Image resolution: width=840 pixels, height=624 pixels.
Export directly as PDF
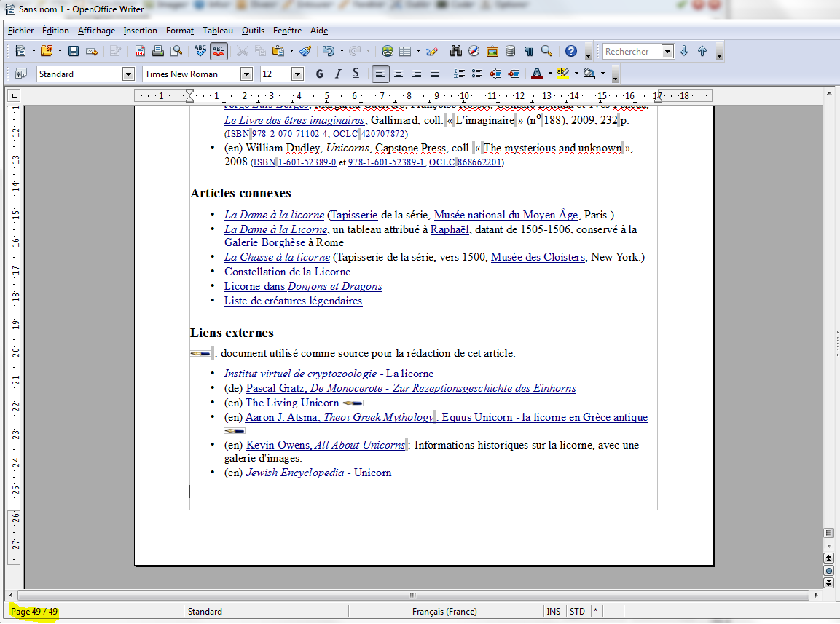coord(140,51)
